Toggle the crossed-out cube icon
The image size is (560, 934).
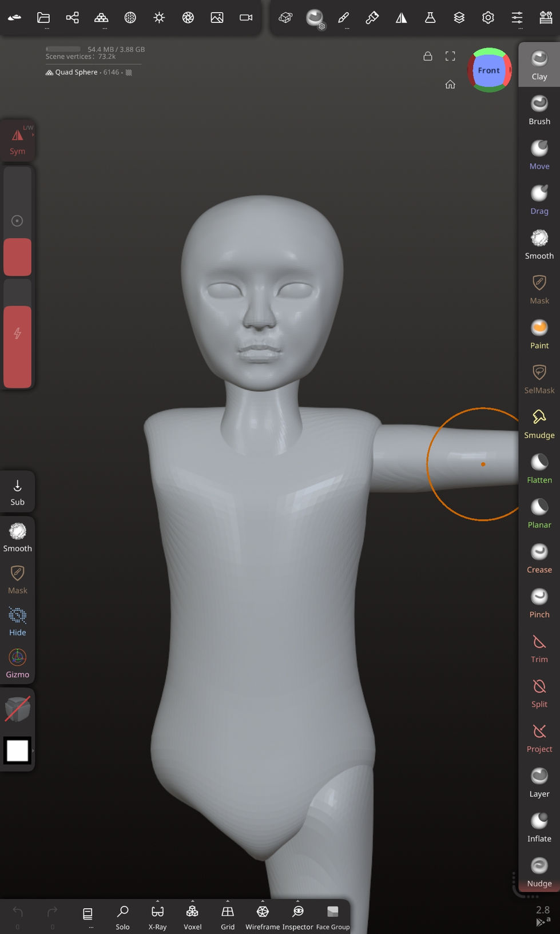click(17, 709)
